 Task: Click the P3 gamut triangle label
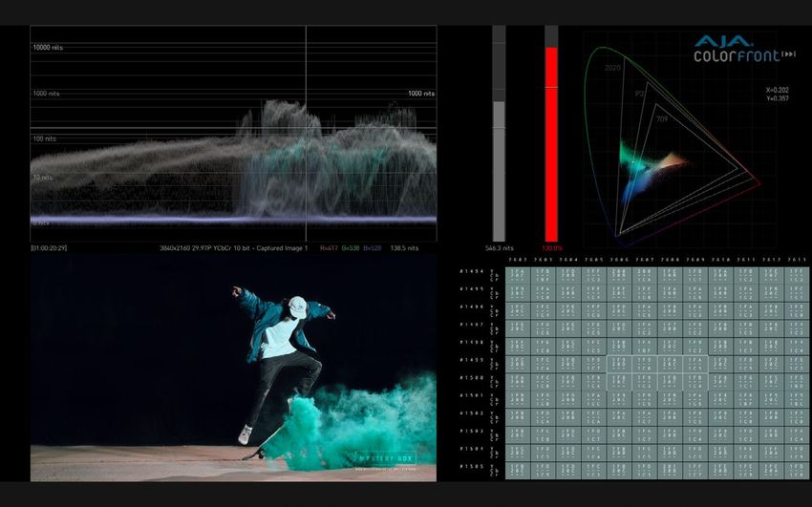click(639, 94)
